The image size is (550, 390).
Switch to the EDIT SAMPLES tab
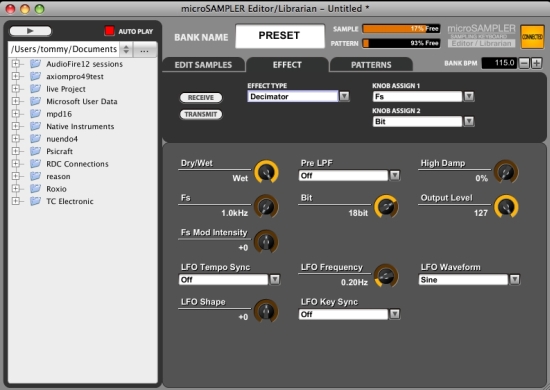click(203, 65)
